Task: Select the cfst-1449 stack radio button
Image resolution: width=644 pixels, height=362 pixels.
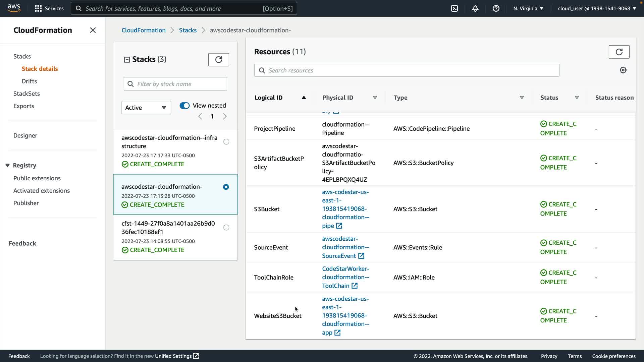Action: pyautogui.click(x=226, y=228)
